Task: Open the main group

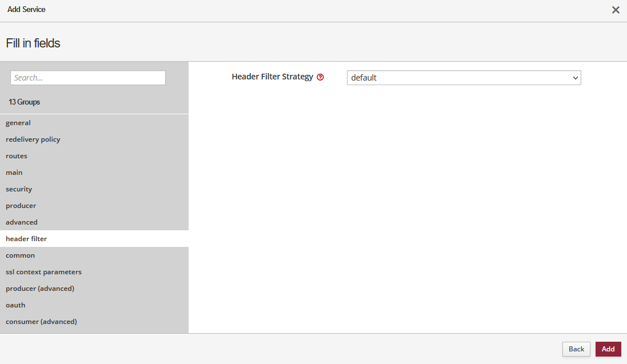Action: pyautogui.click(x=14, y=172)
